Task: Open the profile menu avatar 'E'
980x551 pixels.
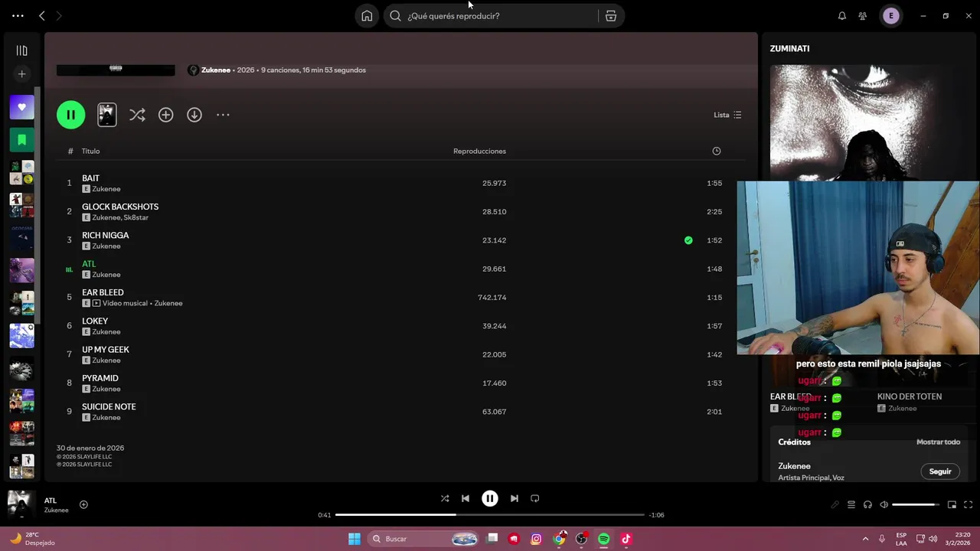Action: pyautogui.click(x=890, y=15)
